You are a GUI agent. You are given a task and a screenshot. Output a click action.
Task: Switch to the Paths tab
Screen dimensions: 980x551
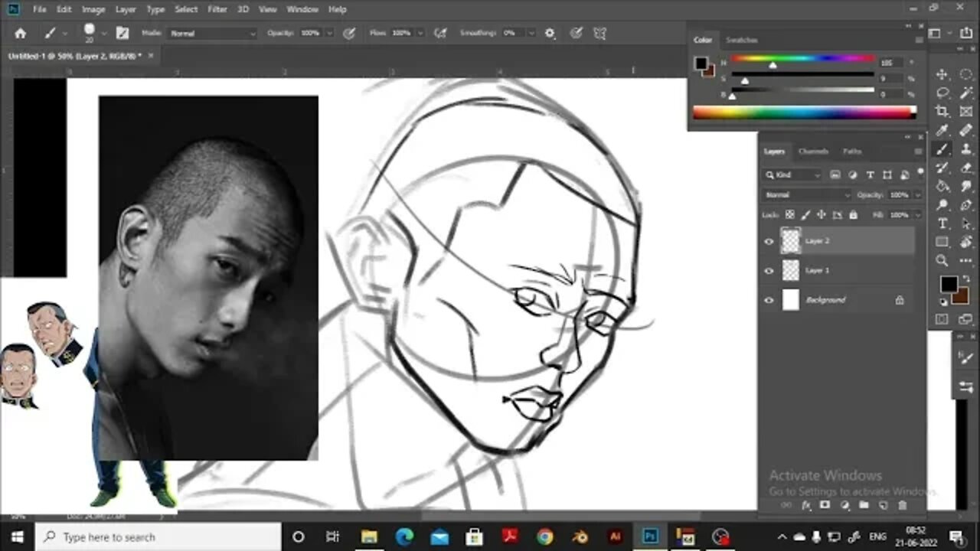pyautogui.click(x=852, y=152)
